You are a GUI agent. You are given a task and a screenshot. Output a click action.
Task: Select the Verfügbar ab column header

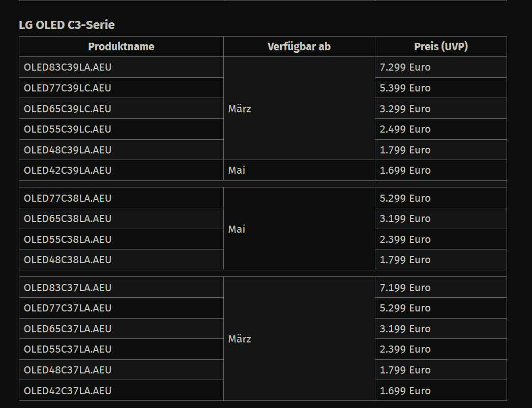pyautogui.click(x=299, y=47)
